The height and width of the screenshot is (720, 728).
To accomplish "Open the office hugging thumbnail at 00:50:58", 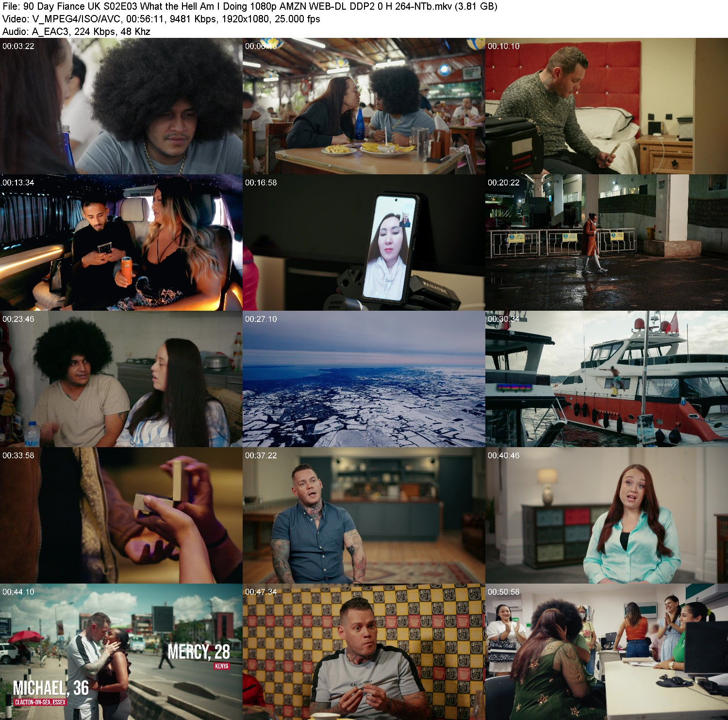I will click(607, 652).
